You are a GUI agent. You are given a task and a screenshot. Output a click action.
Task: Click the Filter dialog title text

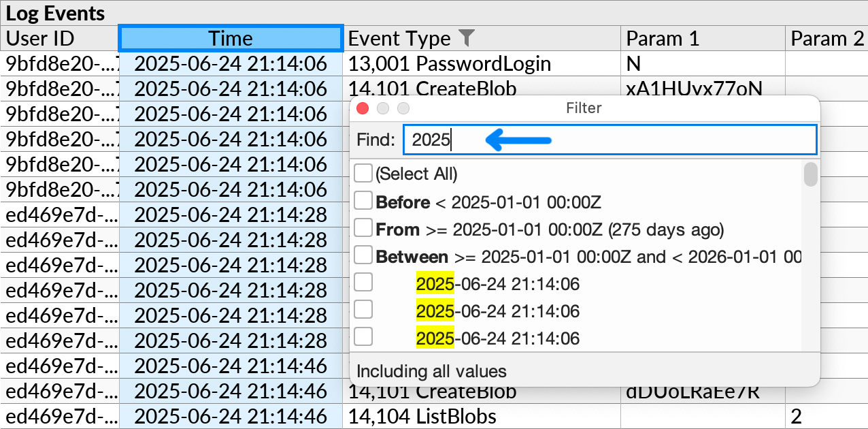pyautogui.click(x=584, y=108)
